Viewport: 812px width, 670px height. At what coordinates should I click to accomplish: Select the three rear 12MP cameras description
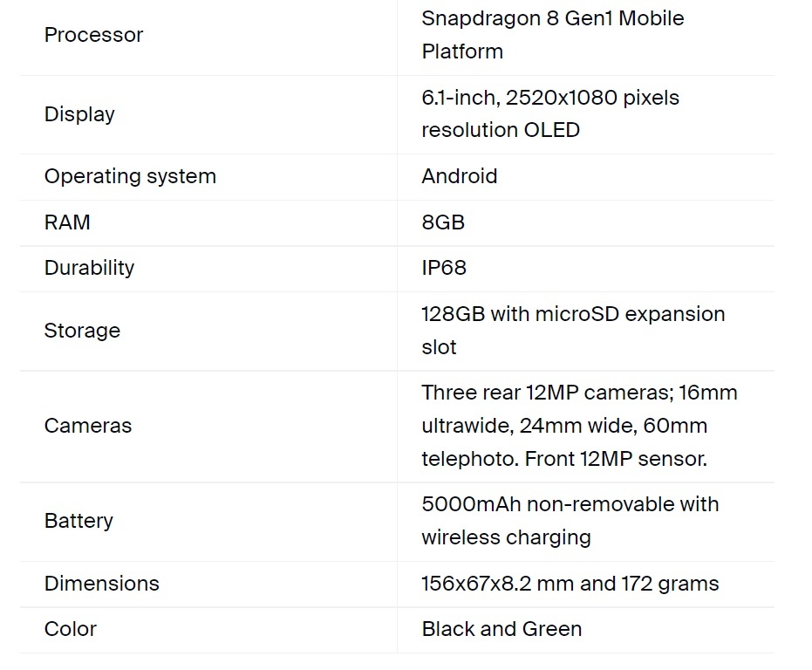579,426
